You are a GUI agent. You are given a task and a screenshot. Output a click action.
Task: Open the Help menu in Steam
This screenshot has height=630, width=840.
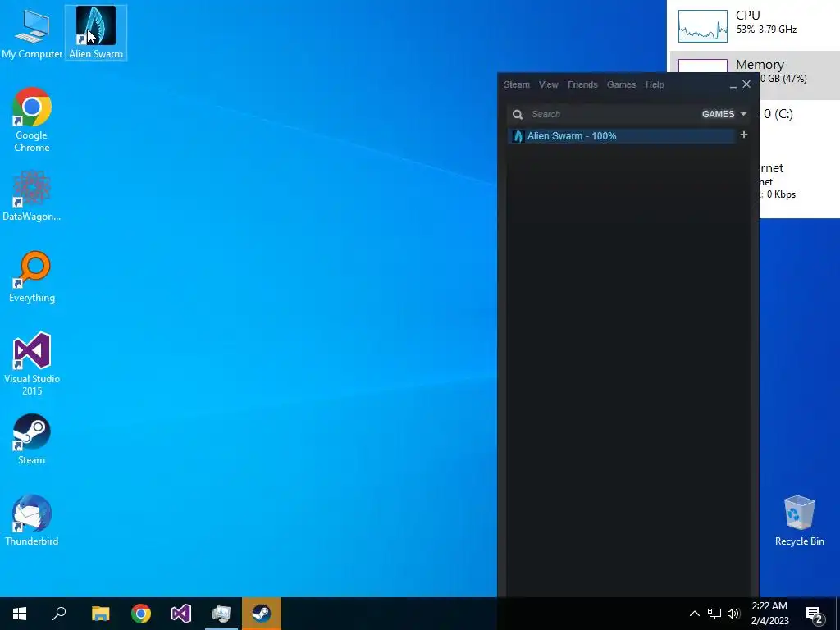point(655,84)
